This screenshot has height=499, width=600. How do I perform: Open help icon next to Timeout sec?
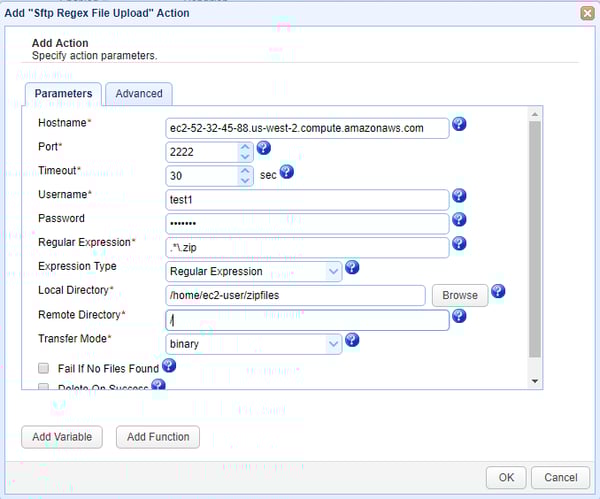(x=286, y=171)
